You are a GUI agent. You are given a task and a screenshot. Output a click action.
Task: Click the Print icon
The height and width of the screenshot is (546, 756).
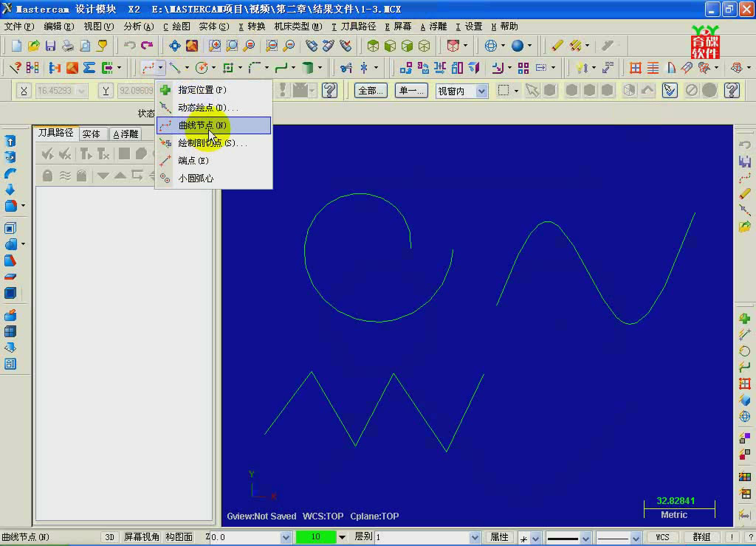coord(67,46)
